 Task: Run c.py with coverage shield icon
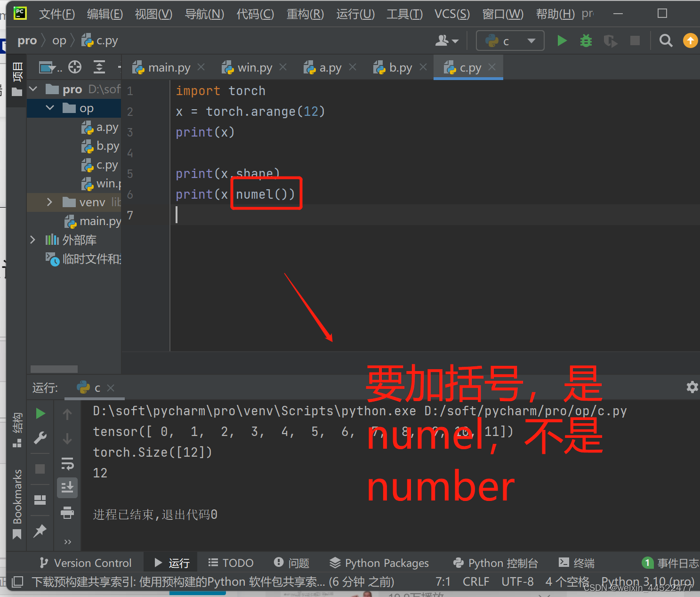[611, 40]
